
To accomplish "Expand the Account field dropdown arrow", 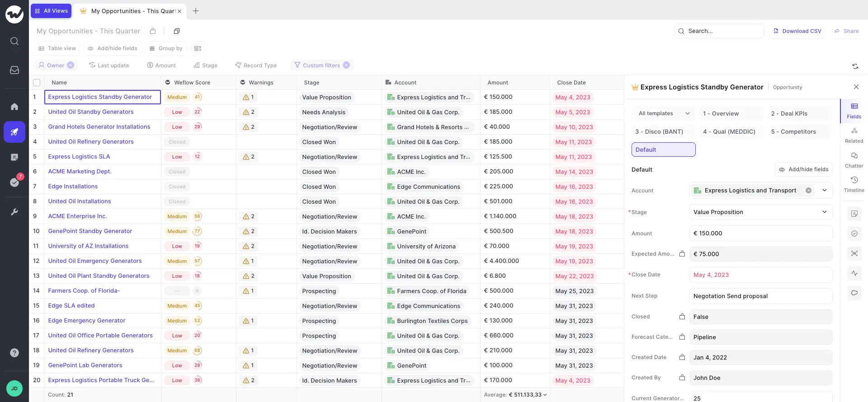I will (x=825, y=191).
